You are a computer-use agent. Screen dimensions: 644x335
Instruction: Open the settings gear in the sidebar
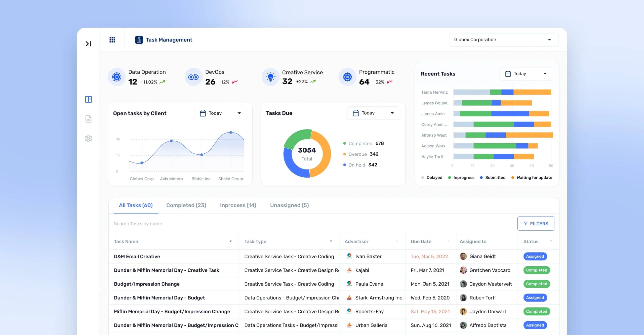88,138
